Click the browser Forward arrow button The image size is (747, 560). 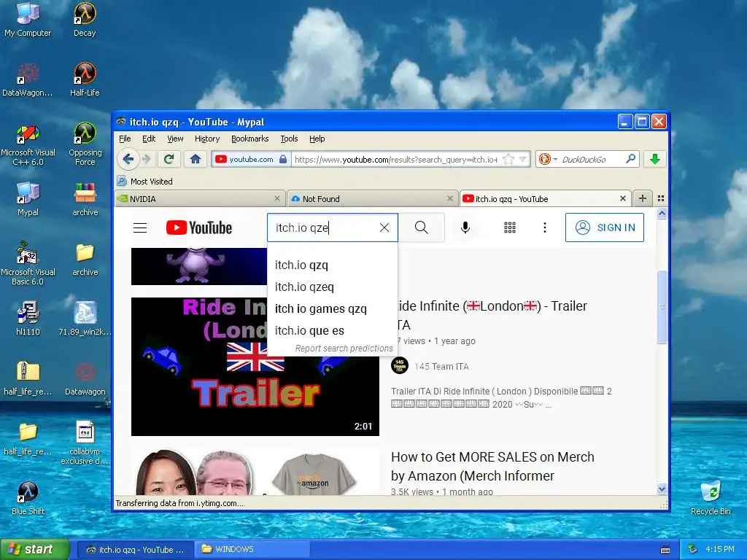tap(147, 159)
